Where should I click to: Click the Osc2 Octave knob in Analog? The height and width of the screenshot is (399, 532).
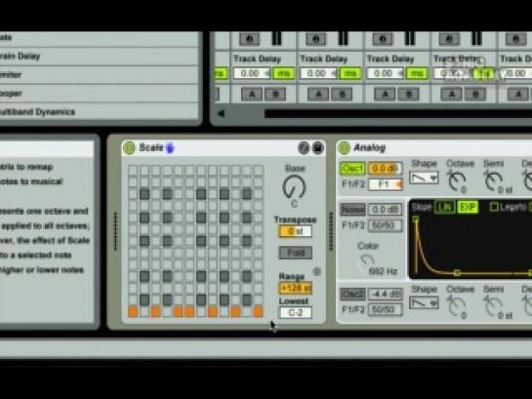click(x=456, y=305)
